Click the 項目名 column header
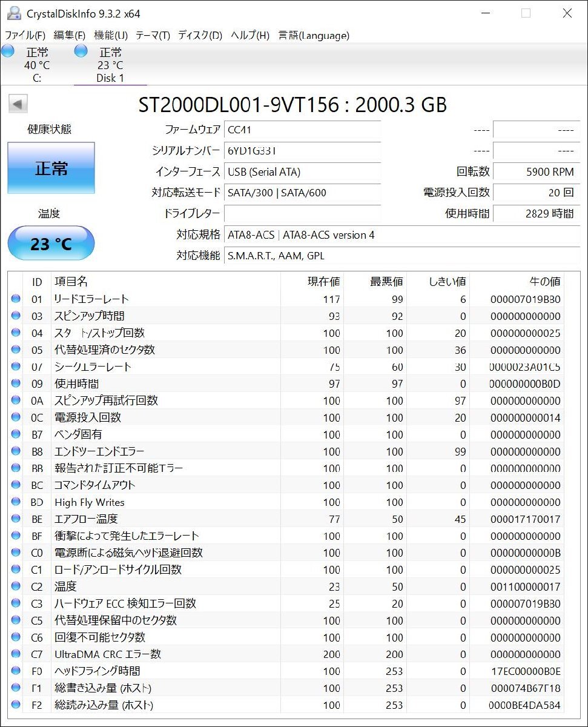 [x=166, y=282]
